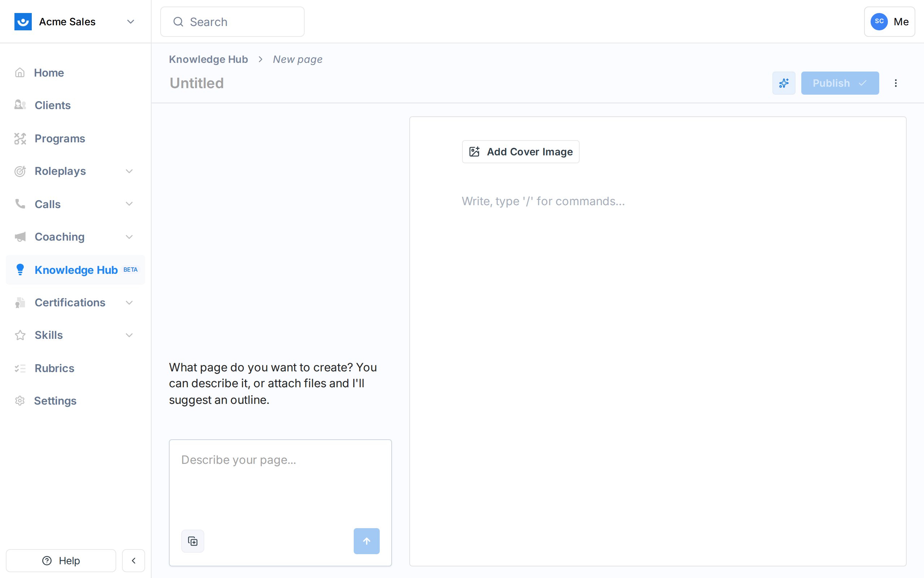Click the Publish button

840,83
